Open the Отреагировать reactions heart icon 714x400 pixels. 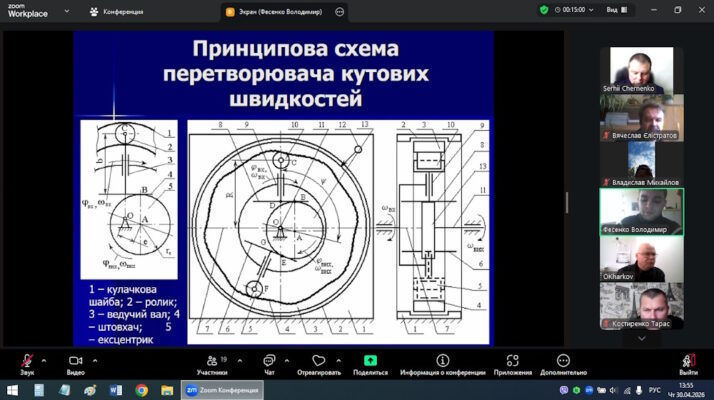point(319,364)
